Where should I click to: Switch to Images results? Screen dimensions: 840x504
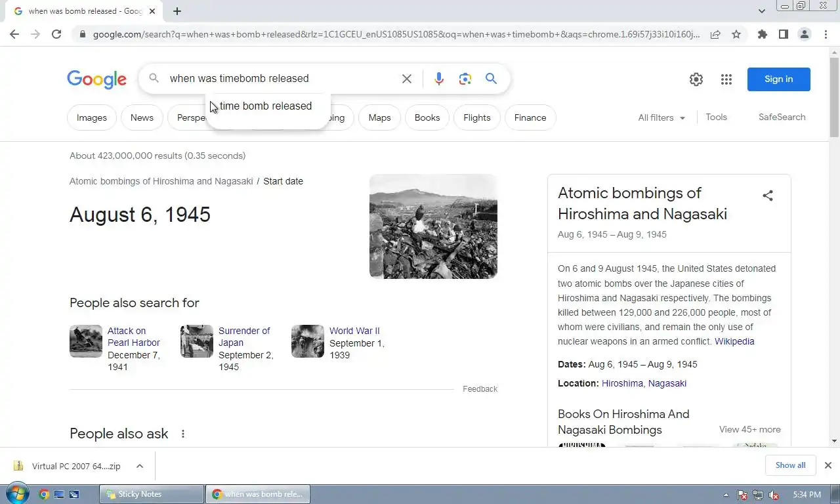click(92, 117)
